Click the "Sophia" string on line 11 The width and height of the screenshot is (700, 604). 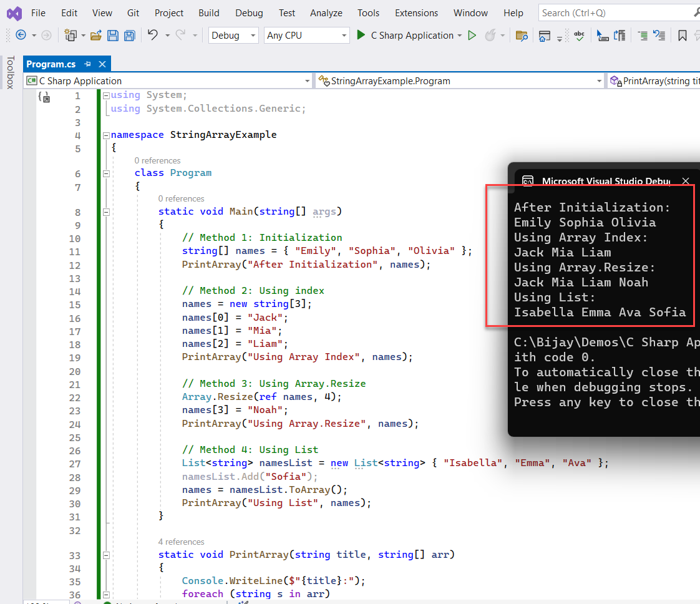[372, 251]
